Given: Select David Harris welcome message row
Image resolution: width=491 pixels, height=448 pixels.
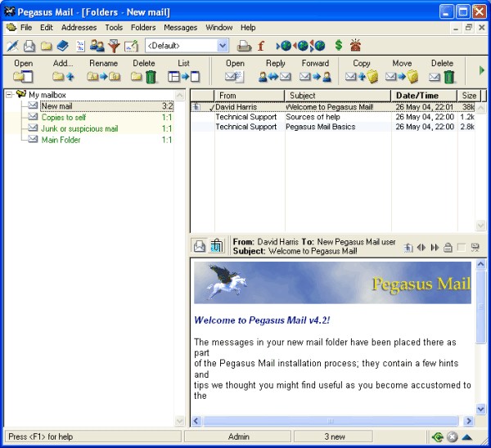Looking at the screenshot, I should [x=332, y=107].
